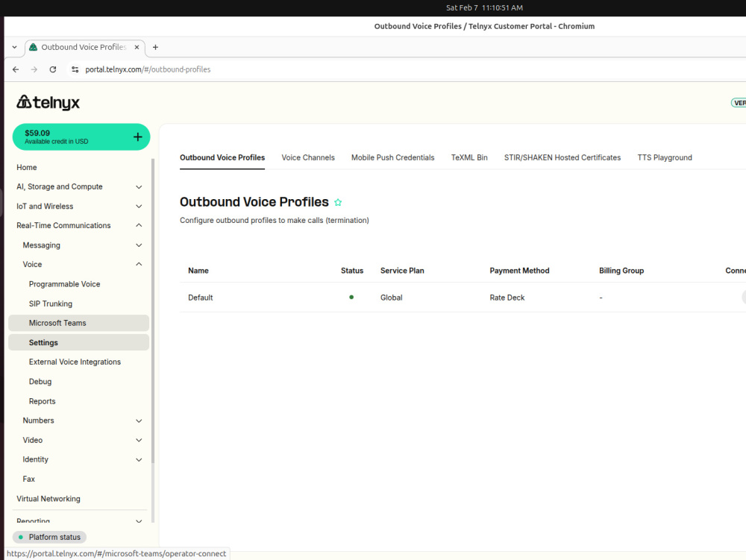Click the sidebar vertical scrollbar
The image size is (746, 560).
coord(153,311)
